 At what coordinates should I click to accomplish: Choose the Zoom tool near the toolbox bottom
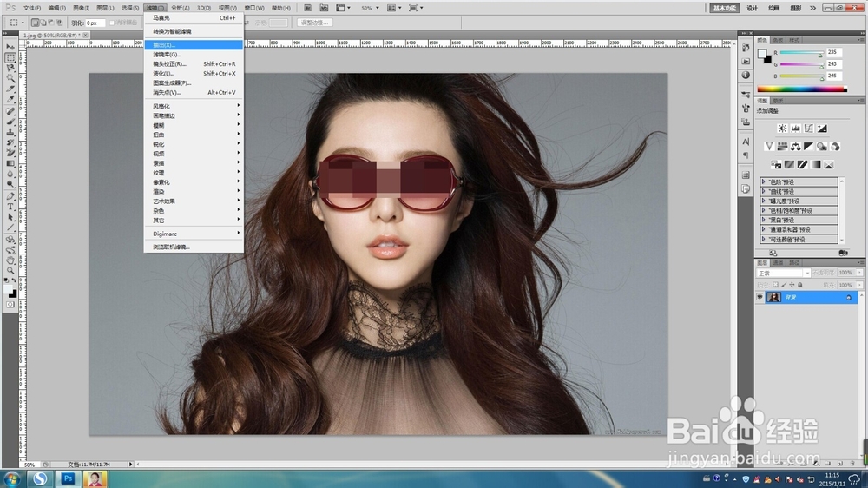(x=10, y=269)
